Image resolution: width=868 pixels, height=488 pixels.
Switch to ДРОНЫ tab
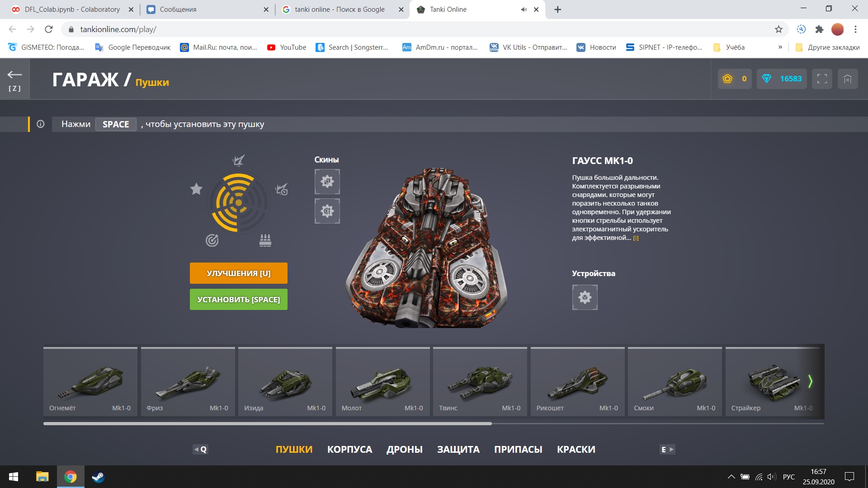pos(405,449)
